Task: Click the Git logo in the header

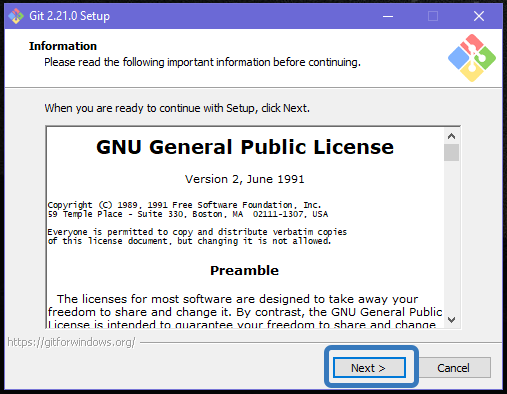Action: [472, 58]
